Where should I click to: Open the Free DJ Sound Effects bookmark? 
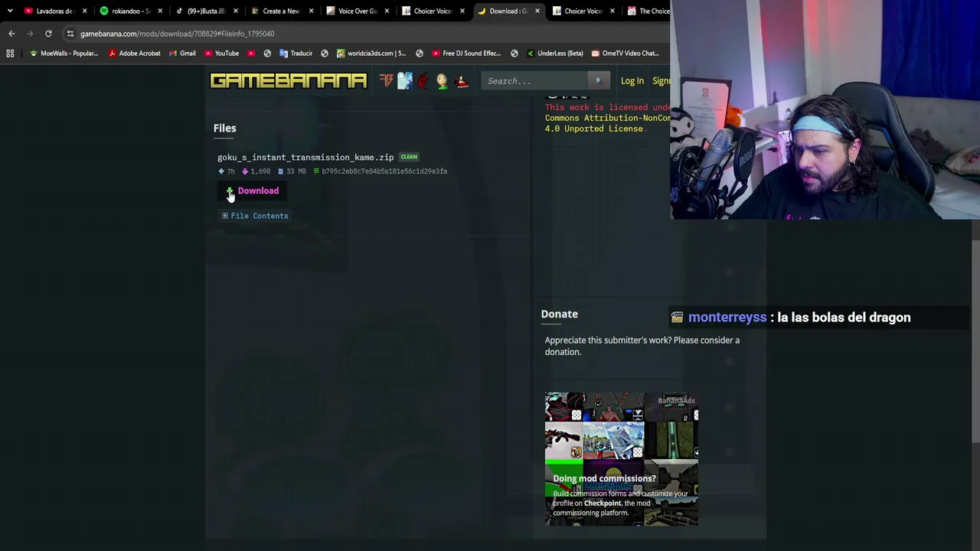click(x=466, y=54)
